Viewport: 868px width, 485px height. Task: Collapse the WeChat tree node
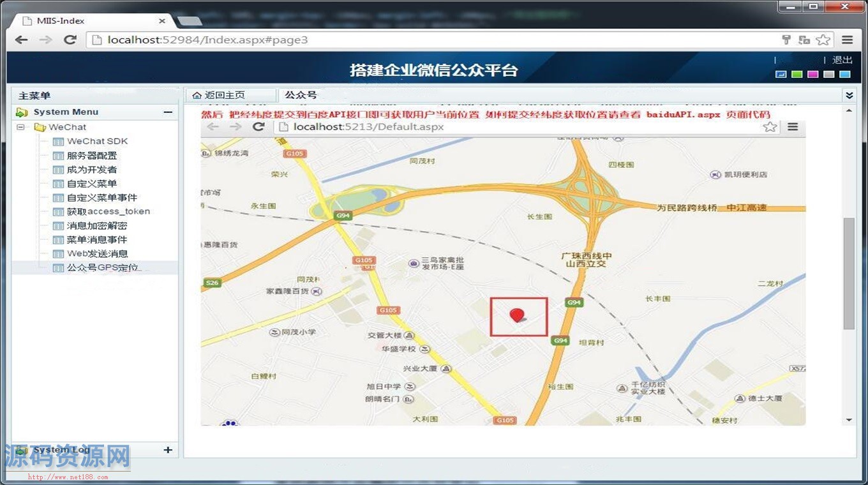[x=21, y=127]
